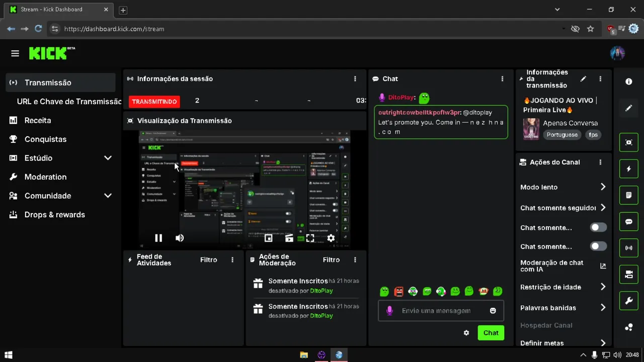Click the red TRANSMITINDO status badge
Viewport: 644px width, 362px height.
click(x=154, y=102)
